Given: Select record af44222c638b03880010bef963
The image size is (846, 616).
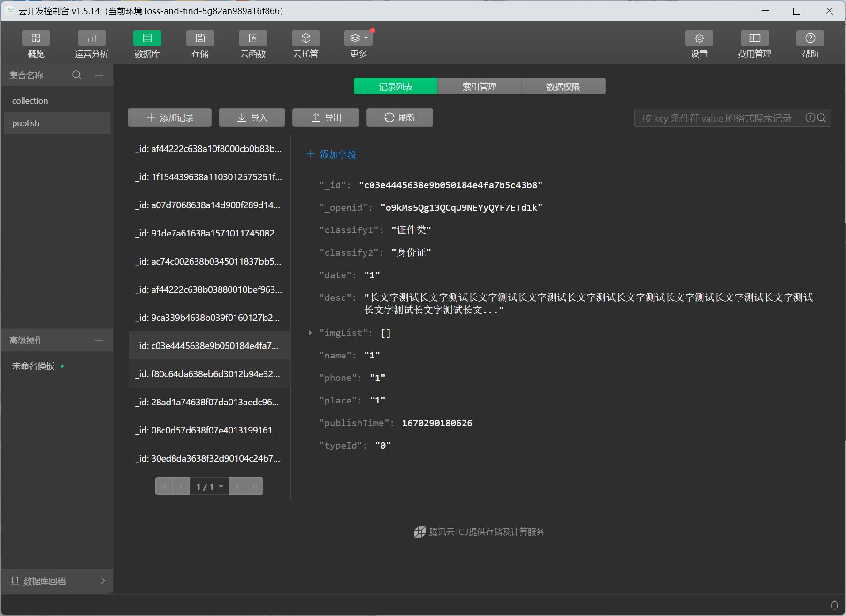Looking at the screenshot, I should 209,289.
